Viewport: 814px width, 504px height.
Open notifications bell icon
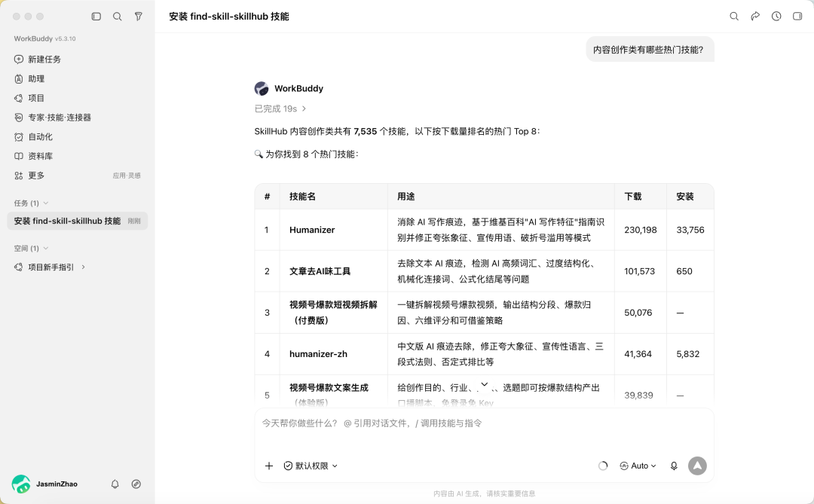tap(115, 484)
